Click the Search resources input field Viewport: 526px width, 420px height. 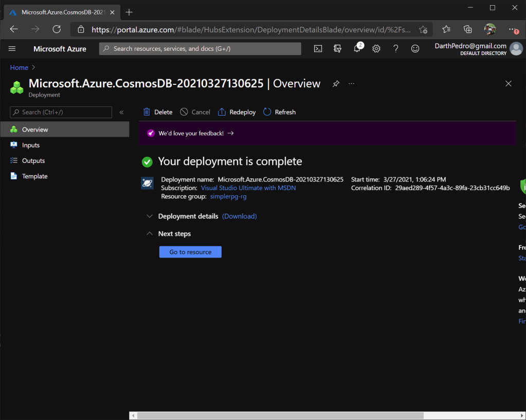[201, 49]
